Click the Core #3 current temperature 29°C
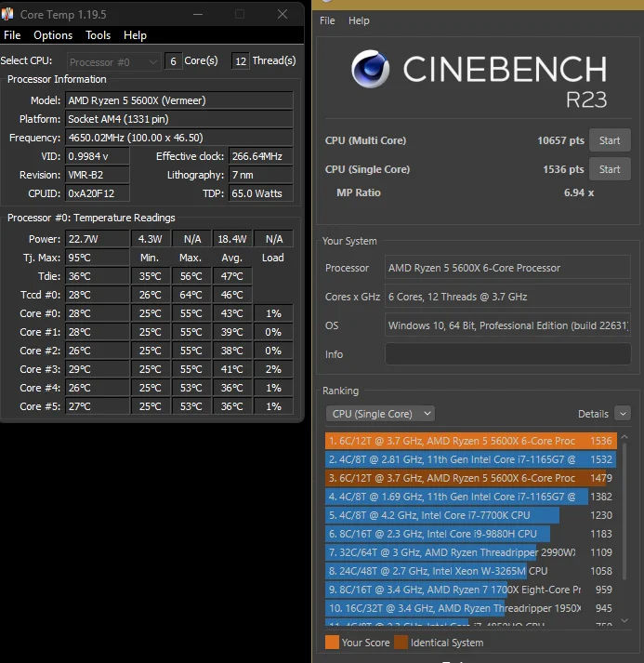The width and height of the screenshot is (644, 663). coord(98,369)
